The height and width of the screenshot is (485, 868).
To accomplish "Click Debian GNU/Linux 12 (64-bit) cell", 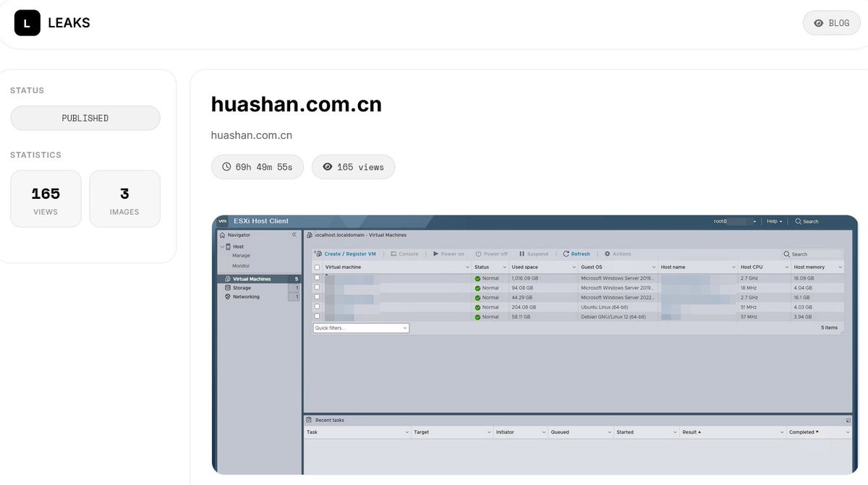I will pos(612,317).
